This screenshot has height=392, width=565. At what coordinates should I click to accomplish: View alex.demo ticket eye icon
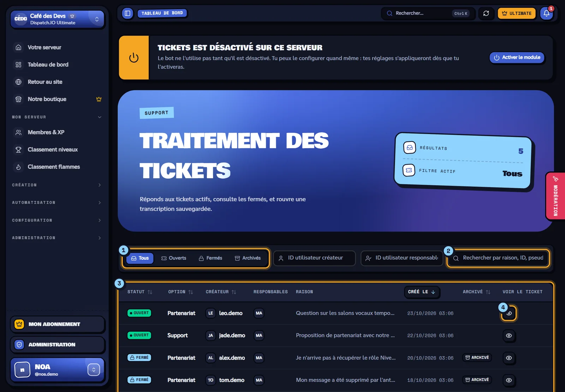tap(509, 358)
